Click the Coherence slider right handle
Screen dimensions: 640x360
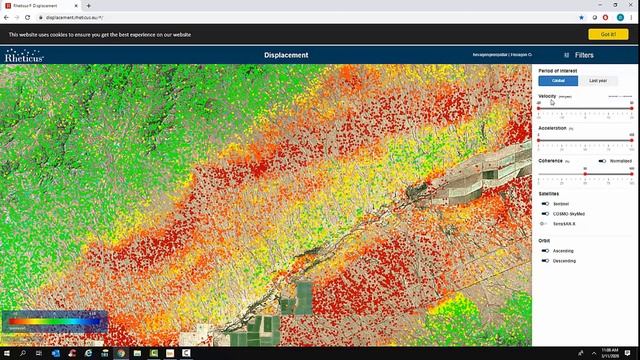pos(631,174)
